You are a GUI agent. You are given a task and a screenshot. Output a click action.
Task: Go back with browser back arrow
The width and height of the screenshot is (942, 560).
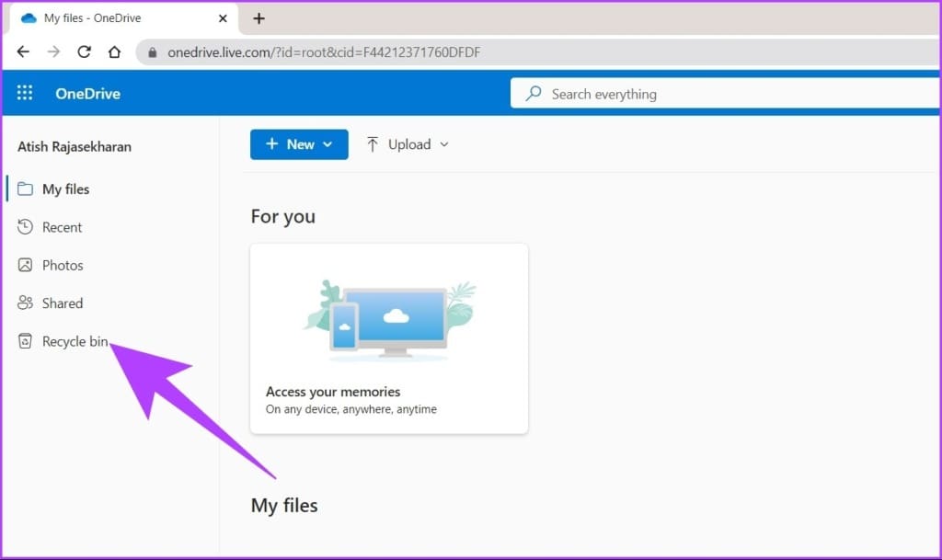click(23, 52)
